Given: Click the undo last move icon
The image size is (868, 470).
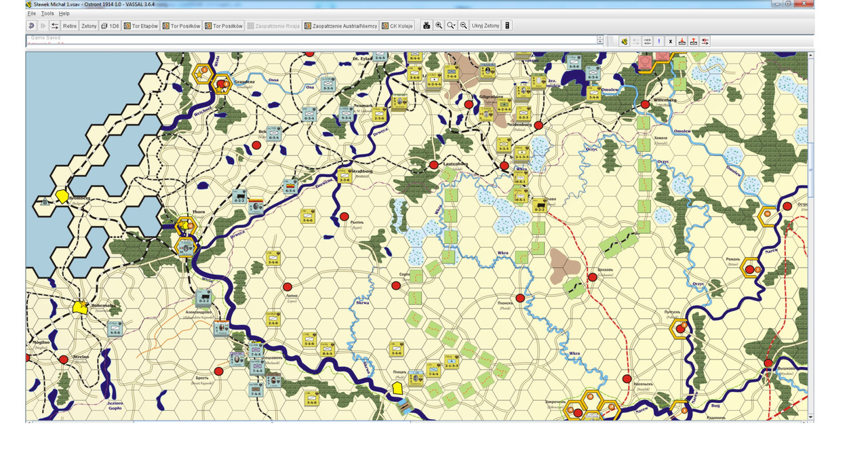Looking at the screenshot, I should click(x=32, y=26).
